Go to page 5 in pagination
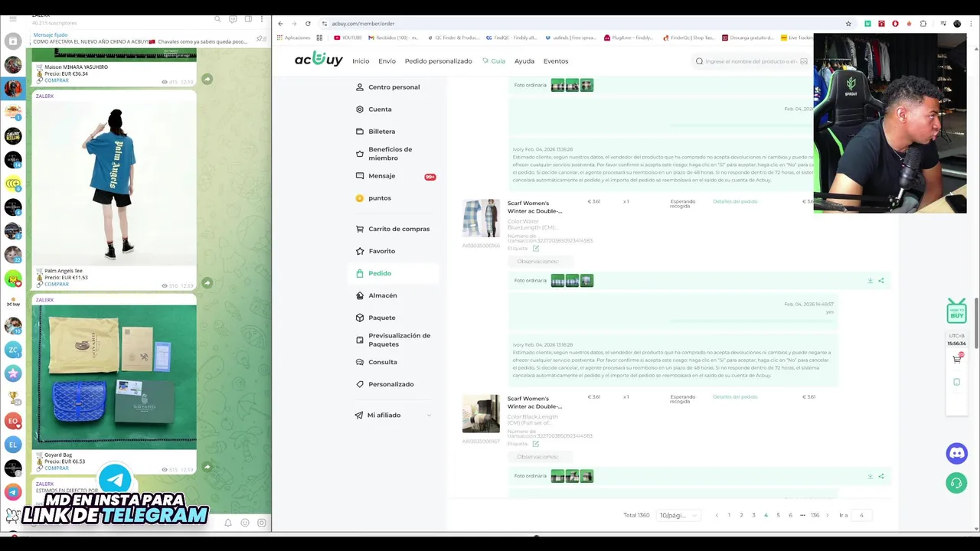The height and width of the screenshot is (551, 980). (x=778, y=515)
